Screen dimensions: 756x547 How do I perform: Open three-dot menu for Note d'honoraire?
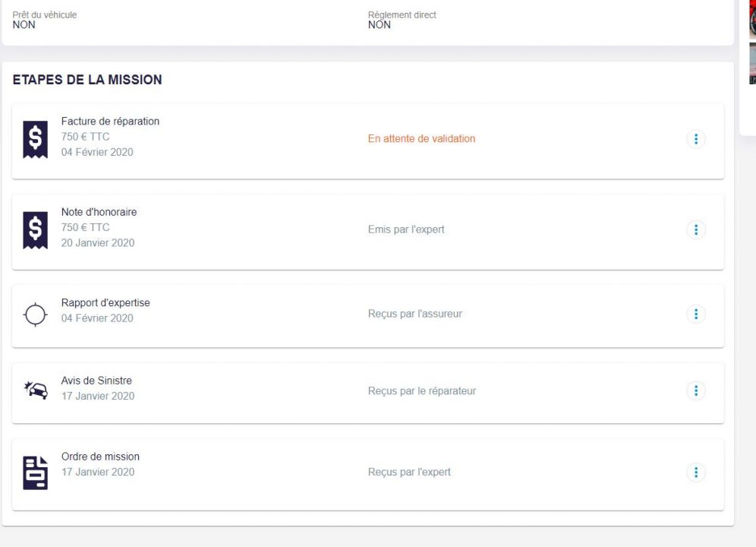(x=696, y=229)
